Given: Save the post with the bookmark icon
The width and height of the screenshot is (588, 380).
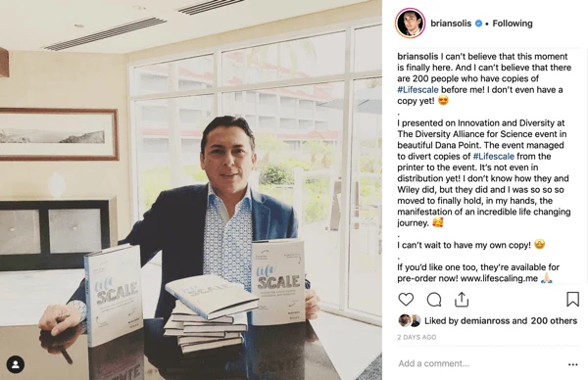Looking at the screenshot, I should pos(572,299).
